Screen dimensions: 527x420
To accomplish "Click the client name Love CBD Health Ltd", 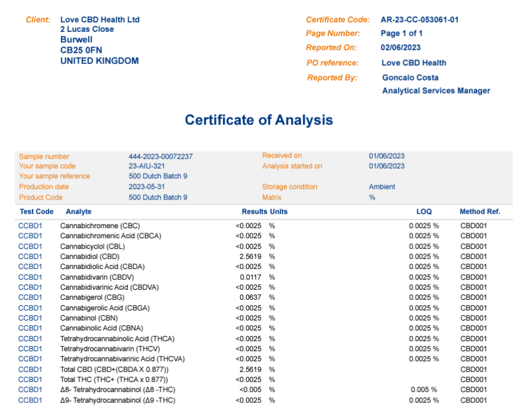I will tap(100, 20).
